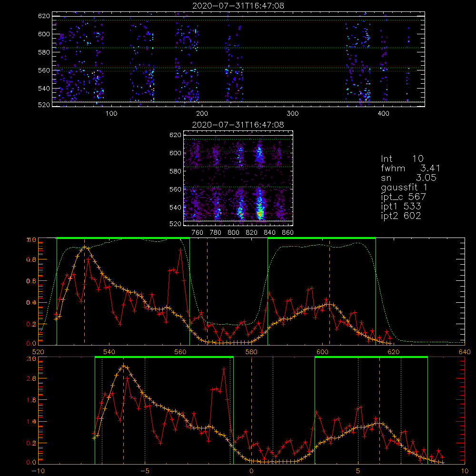Click orange dashed marker near 602 in upper line plot
Viewport: 476px width, 476px height.
(x=330, y=291)
